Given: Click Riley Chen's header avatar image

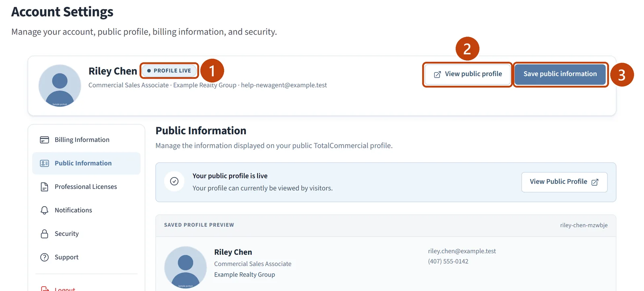Looking at the screenshot, I should (x=60, y=86).
